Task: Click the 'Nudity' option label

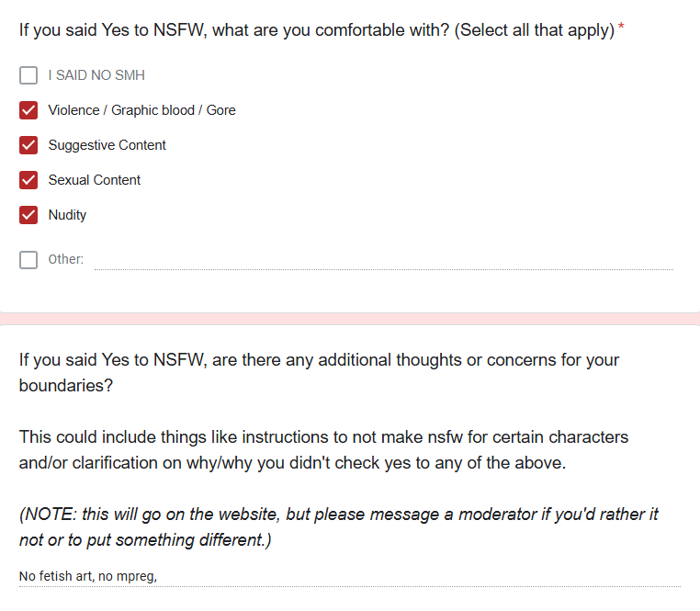Action: (x=67, y=215)
